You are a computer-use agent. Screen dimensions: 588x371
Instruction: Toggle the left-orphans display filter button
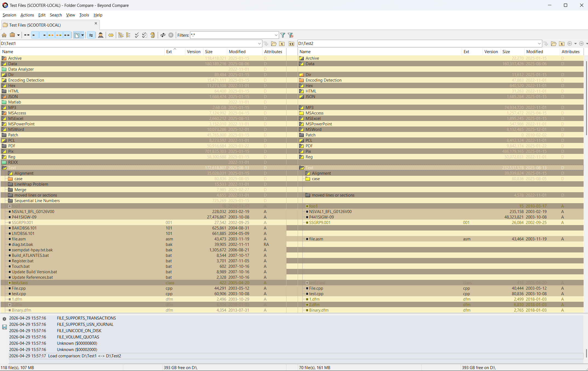click(35, 35)
